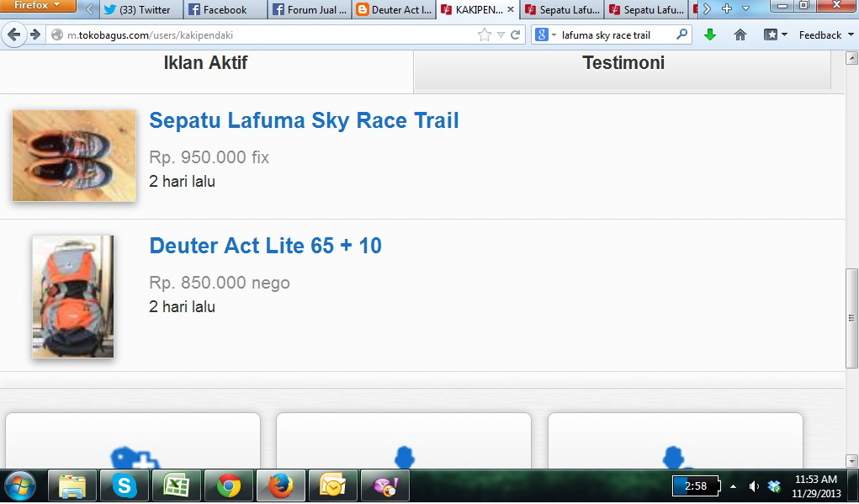Reload the current page

pos(515,35)
